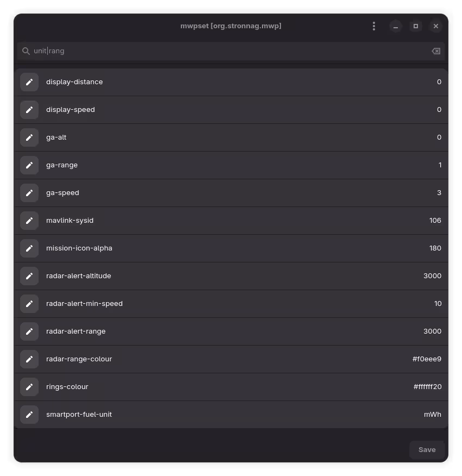The height and width of the screenshot is (476, 462).
Task: Open the three-dot main menu
Action: click(x=374, y=26)
